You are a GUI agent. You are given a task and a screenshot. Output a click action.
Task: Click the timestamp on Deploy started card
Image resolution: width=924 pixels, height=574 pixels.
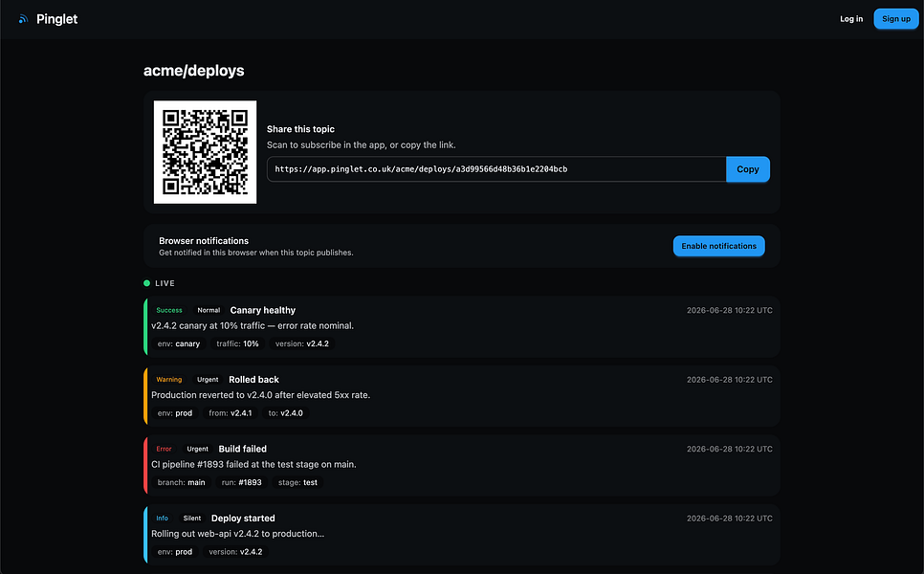pos(730,519)
